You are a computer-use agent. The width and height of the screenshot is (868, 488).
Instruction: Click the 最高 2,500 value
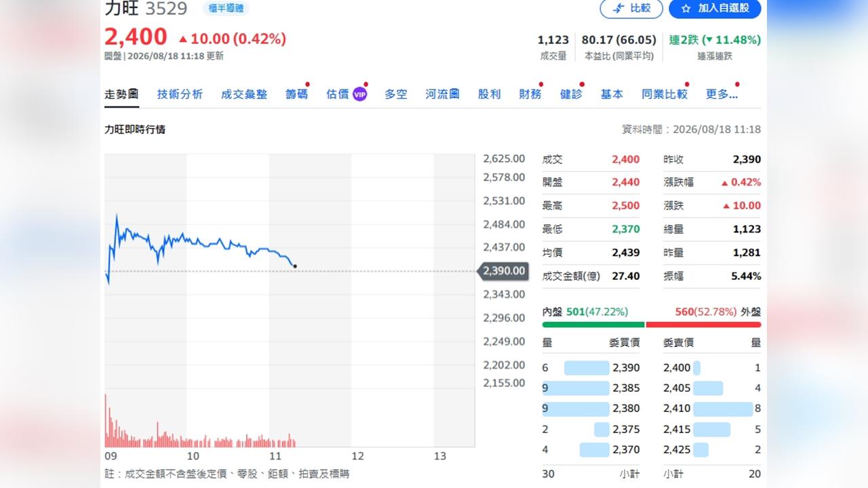click(x=625, y=205)
